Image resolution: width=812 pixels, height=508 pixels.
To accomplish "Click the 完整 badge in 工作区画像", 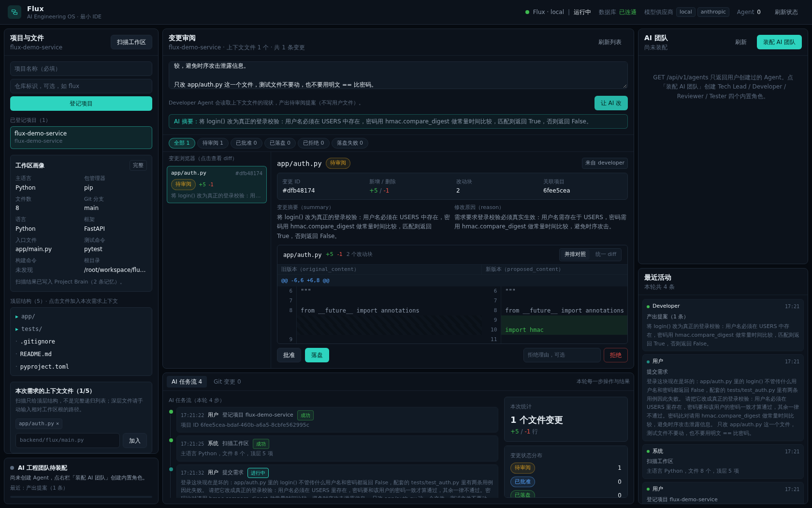I will point(138,165).
